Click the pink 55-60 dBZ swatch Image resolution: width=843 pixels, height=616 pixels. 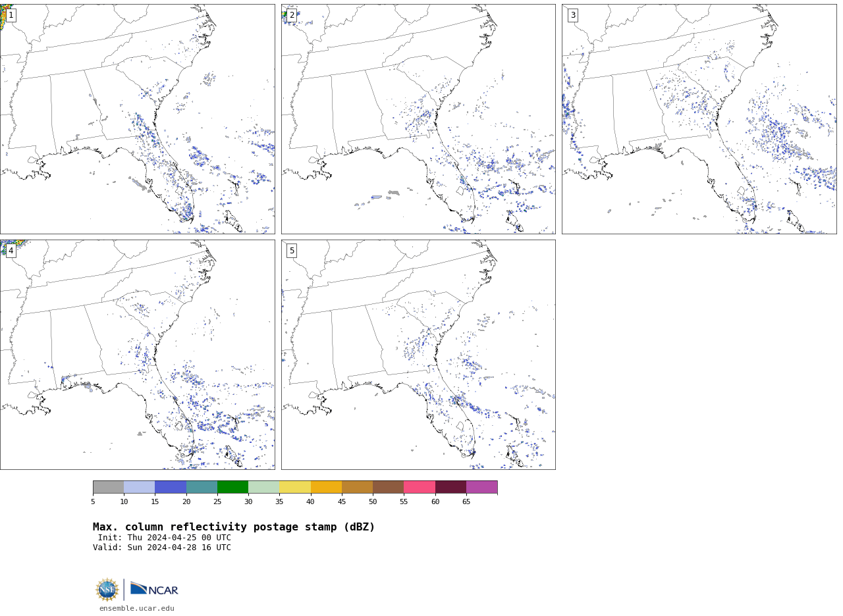point(420,487)
